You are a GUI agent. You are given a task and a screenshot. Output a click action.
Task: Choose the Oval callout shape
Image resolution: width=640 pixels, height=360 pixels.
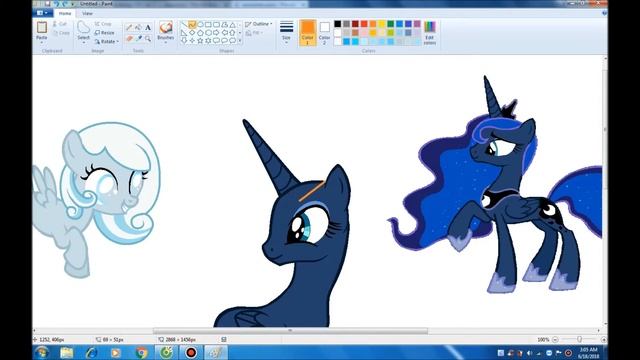click(224, 40)
